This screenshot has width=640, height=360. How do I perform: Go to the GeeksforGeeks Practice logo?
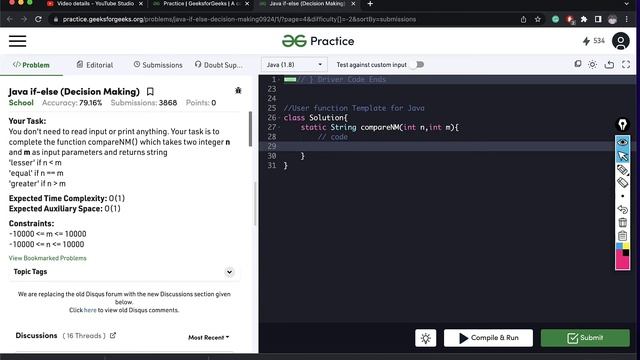318,41
